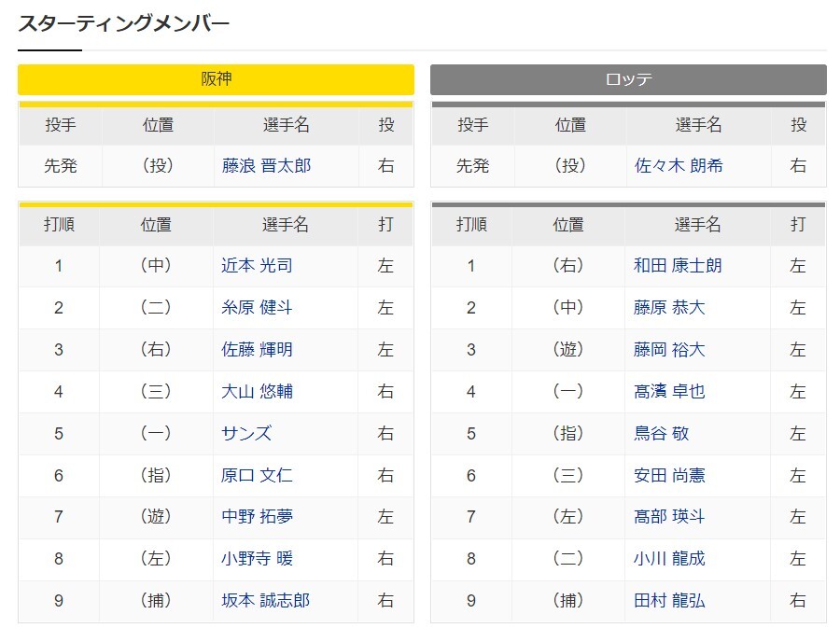Click 小野寺 暖 player name
The height and width of the screenshot is (642, 840).
(257, 558)
